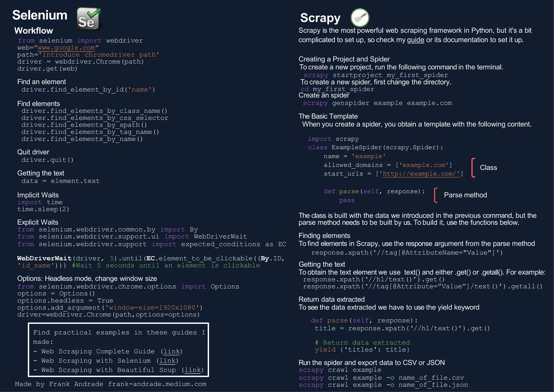
Task: Open the 'guide' link in Scrapy intro
Action: [415, 40]
